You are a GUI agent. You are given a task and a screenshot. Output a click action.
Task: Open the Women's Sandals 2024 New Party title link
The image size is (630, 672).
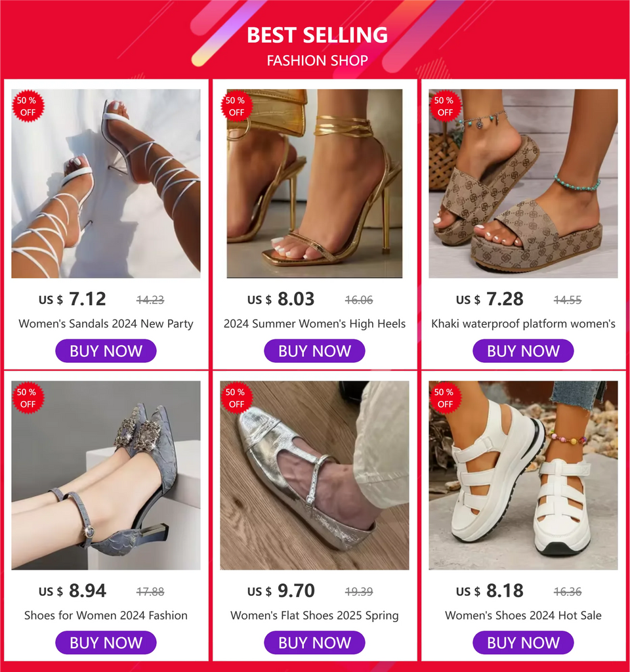(106, 324)
